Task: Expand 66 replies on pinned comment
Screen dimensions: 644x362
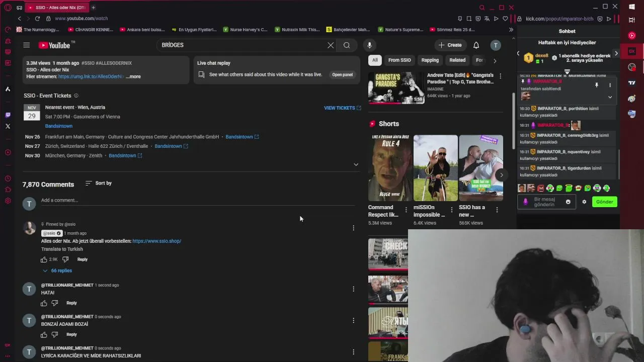Action: (57, 270)
